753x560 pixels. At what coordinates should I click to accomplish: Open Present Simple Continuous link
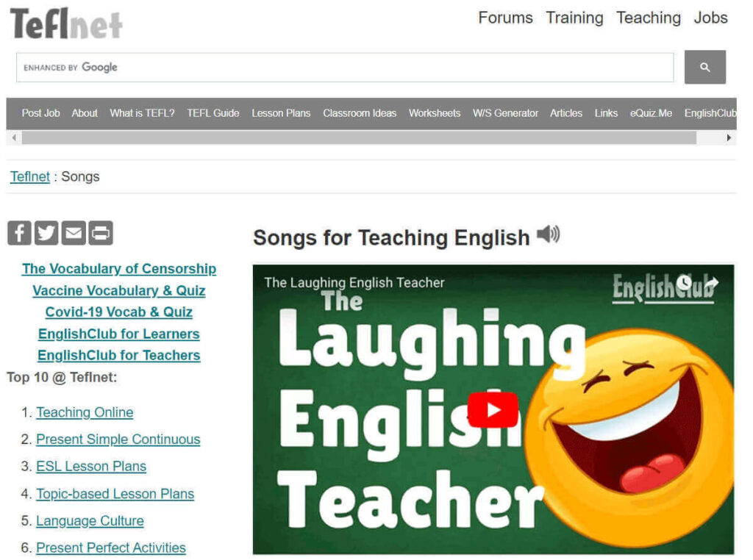pyautogui.click(x=118, y=439)
